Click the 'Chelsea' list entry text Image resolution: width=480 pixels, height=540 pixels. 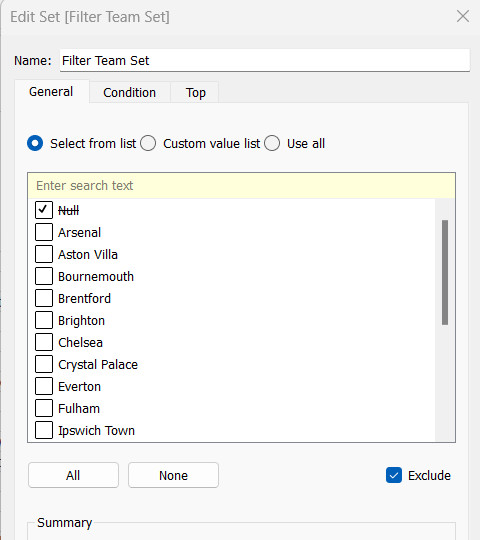point(81,343)
